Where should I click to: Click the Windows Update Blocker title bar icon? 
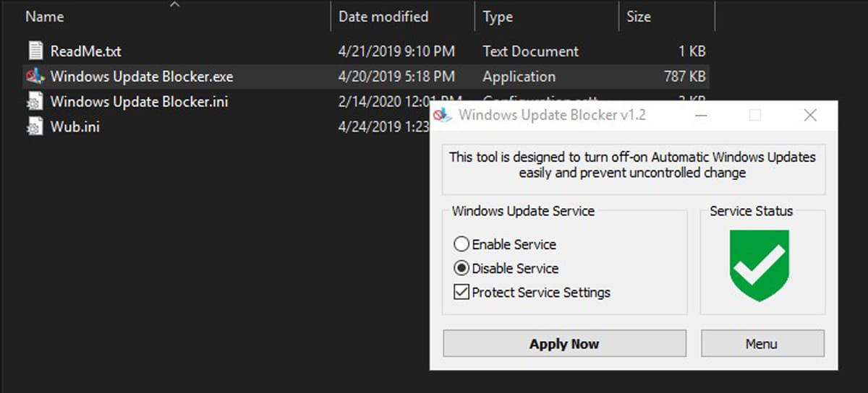443,115
